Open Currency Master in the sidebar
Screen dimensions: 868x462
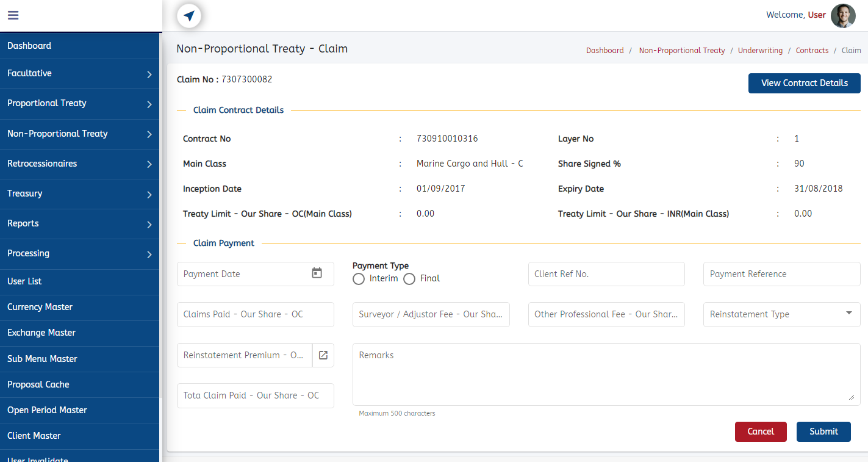80,307
